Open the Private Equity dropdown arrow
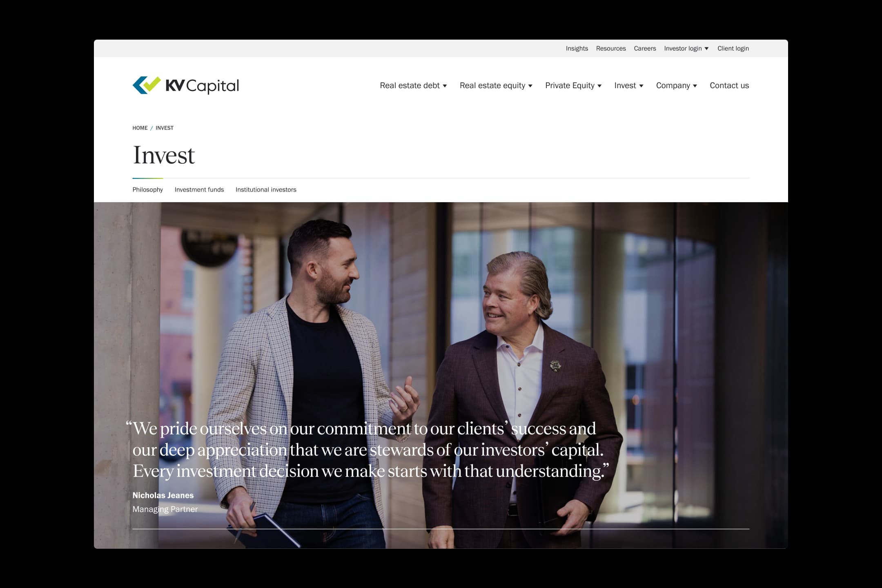The image size is (882, 588). [x=599, y=86]
